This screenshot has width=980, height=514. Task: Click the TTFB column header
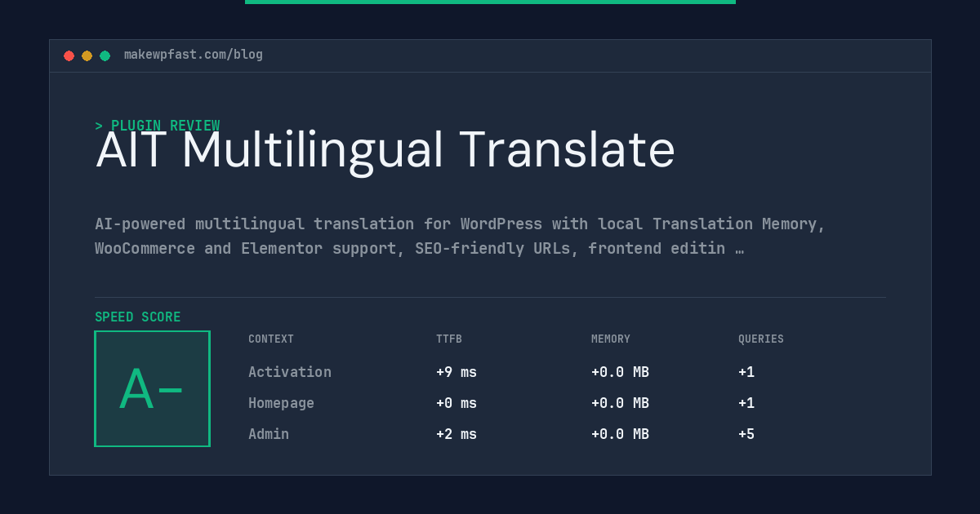(449, 339)
